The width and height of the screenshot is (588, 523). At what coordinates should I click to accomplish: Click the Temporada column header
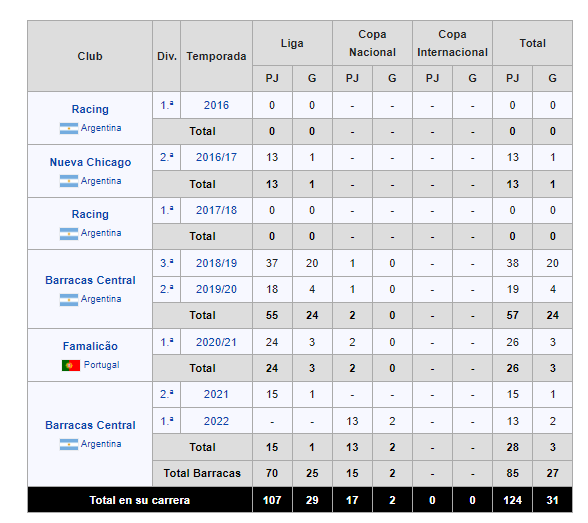[x=216, y=56]
